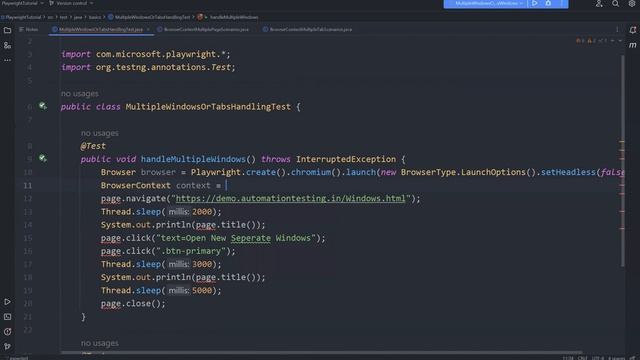Open editor tabs more-options menu

(617, 29)
